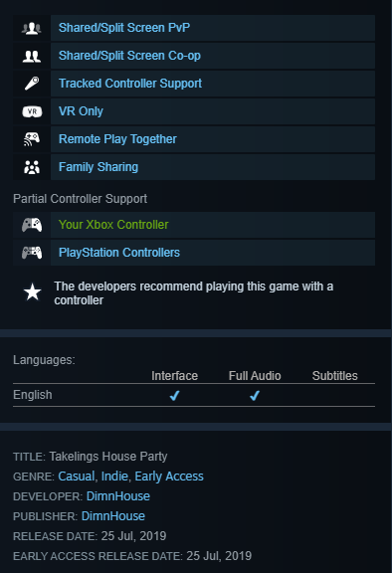Click the Xbox controller icon

[32, 225]
